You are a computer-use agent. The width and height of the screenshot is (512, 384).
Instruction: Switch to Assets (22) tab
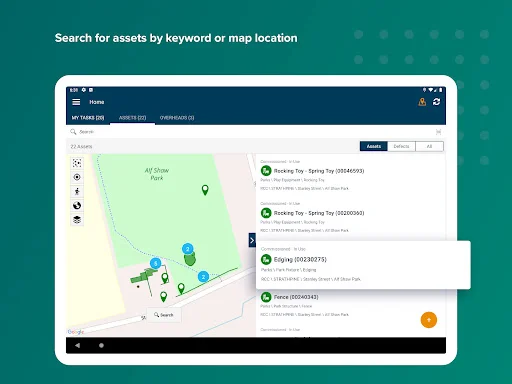[132, 118]
